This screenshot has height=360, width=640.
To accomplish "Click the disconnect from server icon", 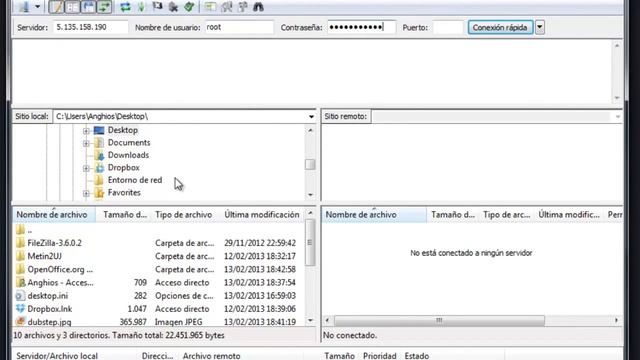I will pos(173,7).
